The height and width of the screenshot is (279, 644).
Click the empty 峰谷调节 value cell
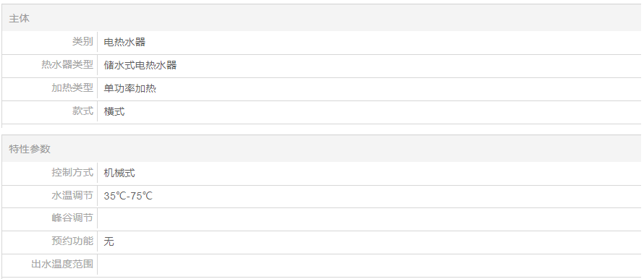pos(369,218)
